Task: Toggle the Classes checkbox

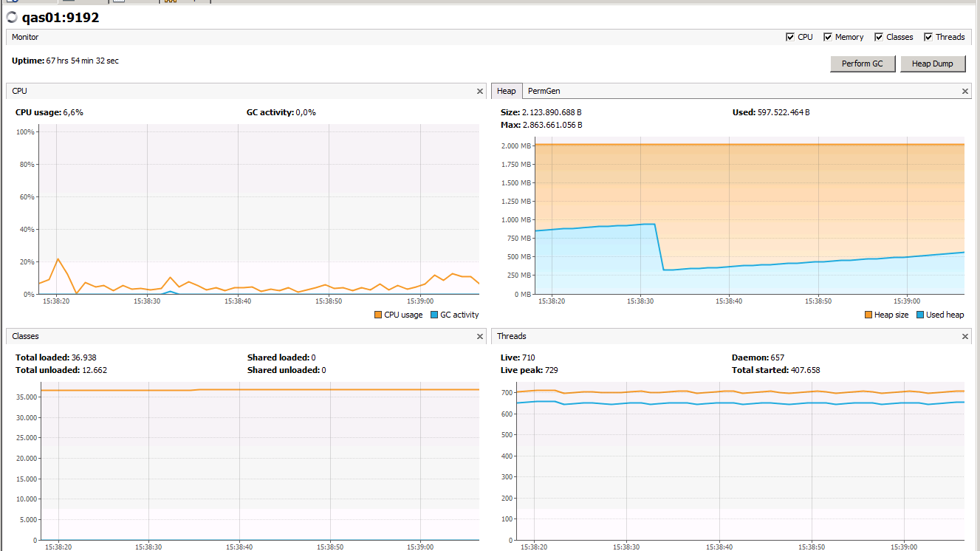Action: tap(878, 36)
